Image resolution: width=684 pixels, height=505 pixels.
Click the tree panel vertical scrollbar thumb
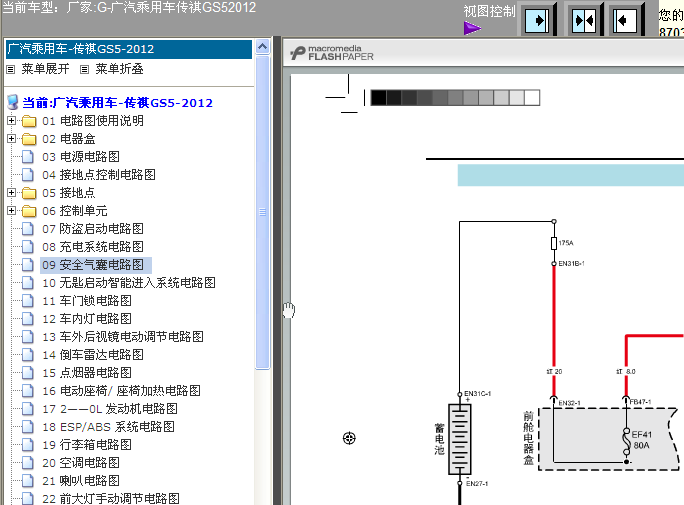[x=263, y=212]
